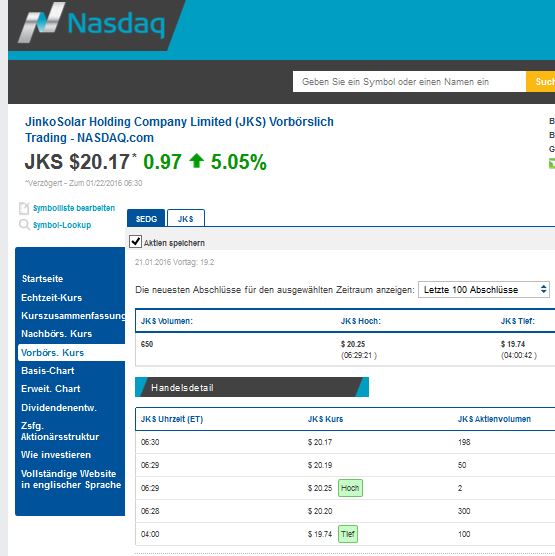Click the volume value 300

coord(464,511)
